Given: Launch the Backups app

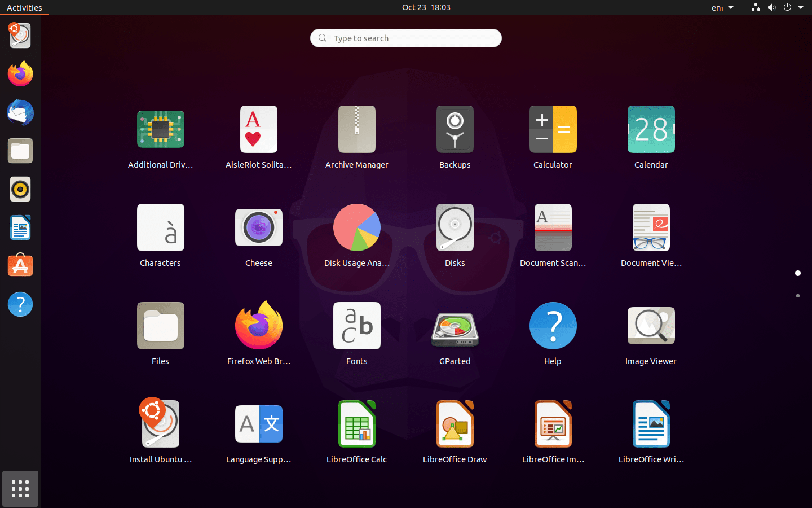Looking at the screenshot, I should pos(455,129).
